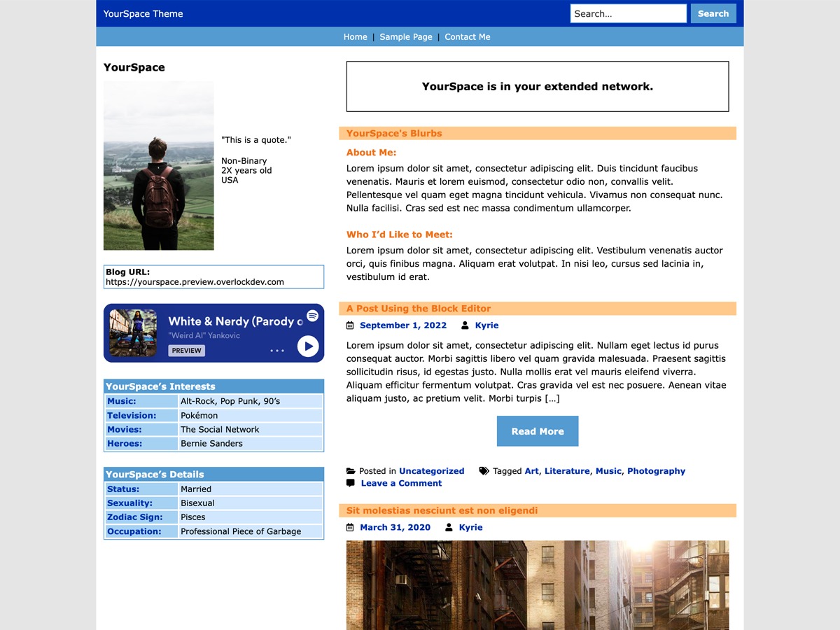Click the About Me heading
This screenshot has width=840, height=630.
tap(371, 153)
